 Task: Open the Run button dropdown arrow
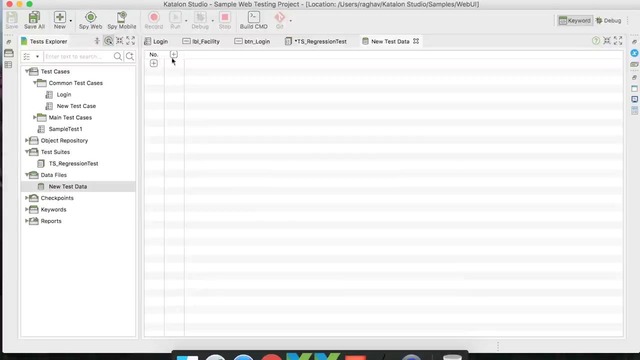coord(186,21)
